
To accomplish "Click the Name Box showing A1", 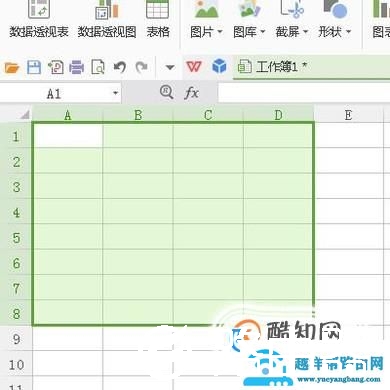I will tap(54, 94).
